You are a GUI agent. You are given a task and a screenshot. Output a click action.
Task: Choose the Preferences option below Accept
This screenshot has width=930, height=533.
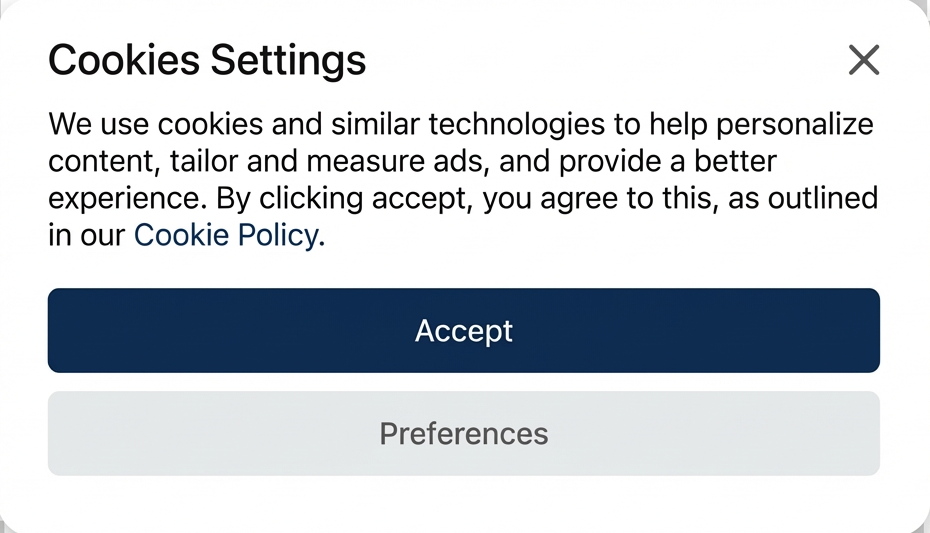464,433
